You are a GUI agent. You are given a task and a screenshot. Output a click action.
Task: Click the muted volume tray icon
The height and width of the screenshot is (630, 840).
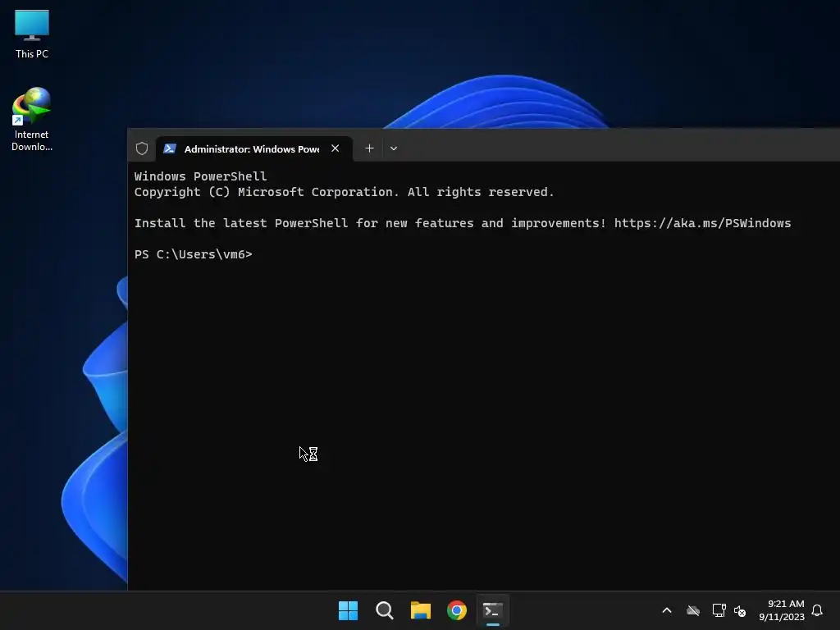(x=740, y=610)
